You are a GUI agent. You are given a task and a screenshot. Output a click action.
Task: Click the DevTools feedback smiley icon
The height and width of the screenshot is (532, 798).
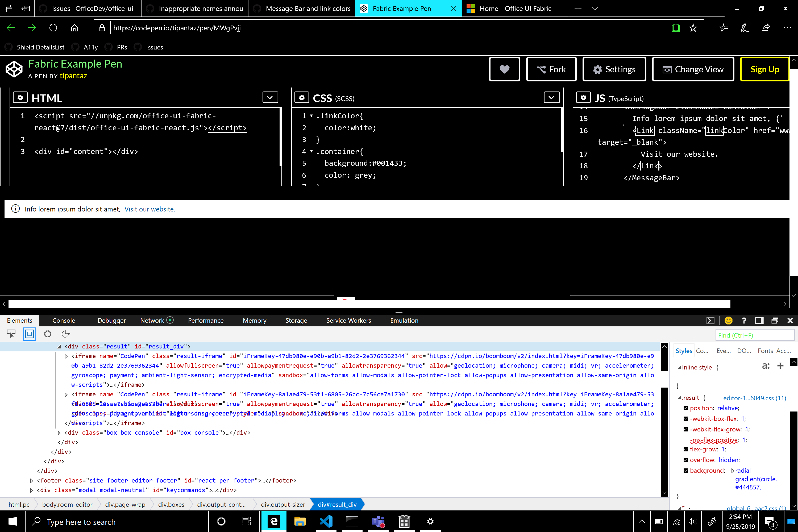(728, 320)
